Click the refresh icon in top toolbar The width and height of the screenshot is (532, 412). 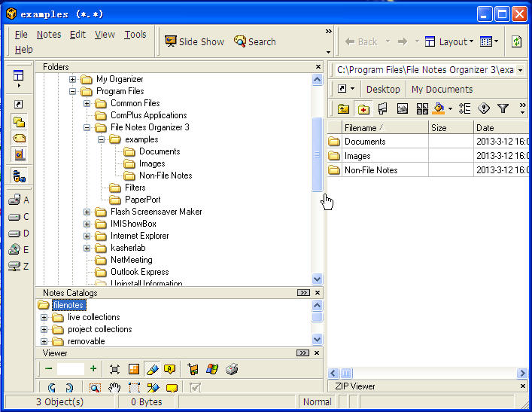(x=517, y=42)
